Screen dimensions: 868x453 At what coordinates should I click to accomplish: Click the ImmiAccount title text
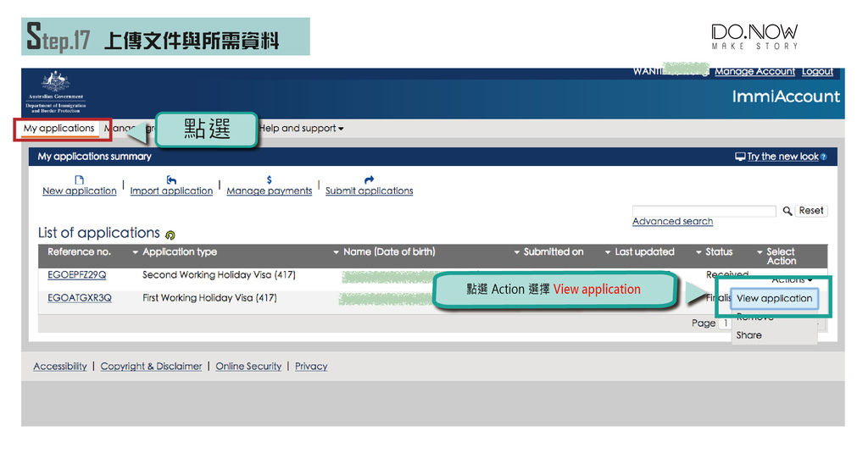coord(786,97)
